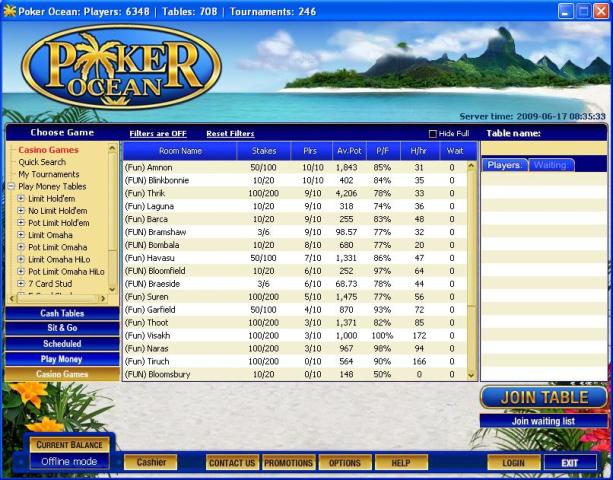
Task: Switch to the Players tab
Action: [x=505, y=165]
